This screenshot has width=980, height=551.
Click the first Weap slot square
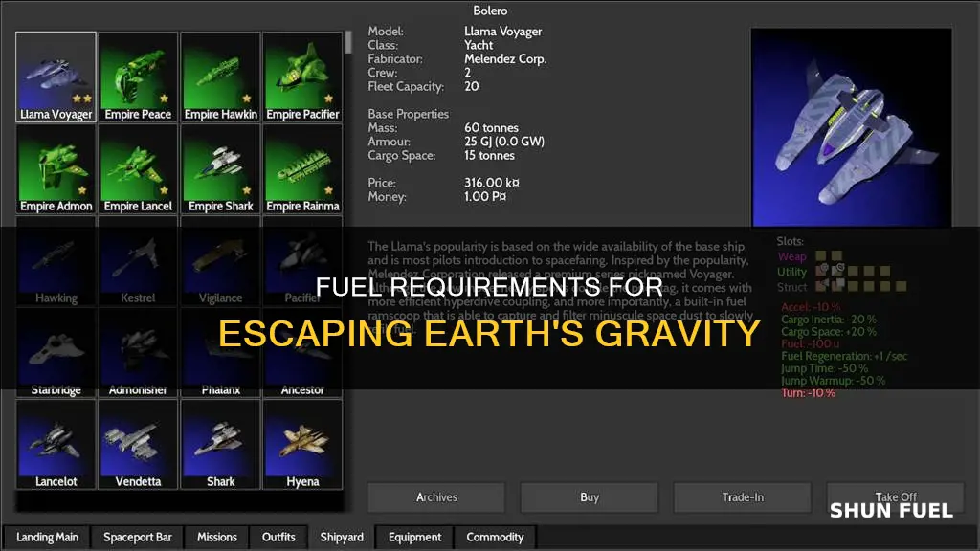tap(820, 255)
